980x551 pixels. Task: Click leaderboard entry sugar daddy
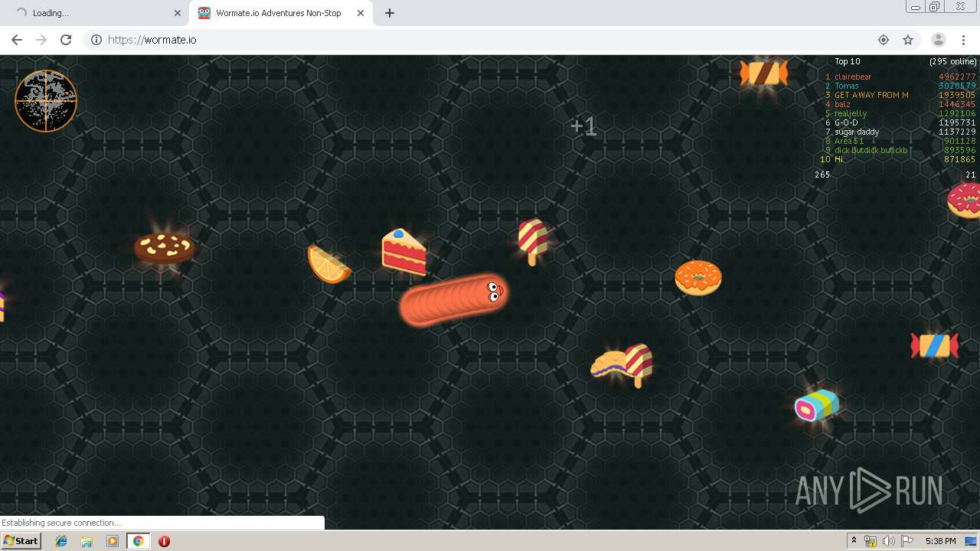(900, 132)
